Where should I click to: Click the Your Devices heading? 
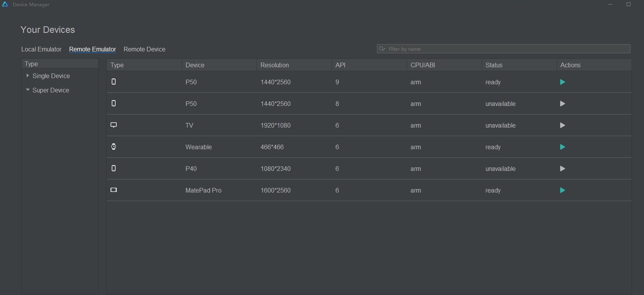tap(48, 30)
